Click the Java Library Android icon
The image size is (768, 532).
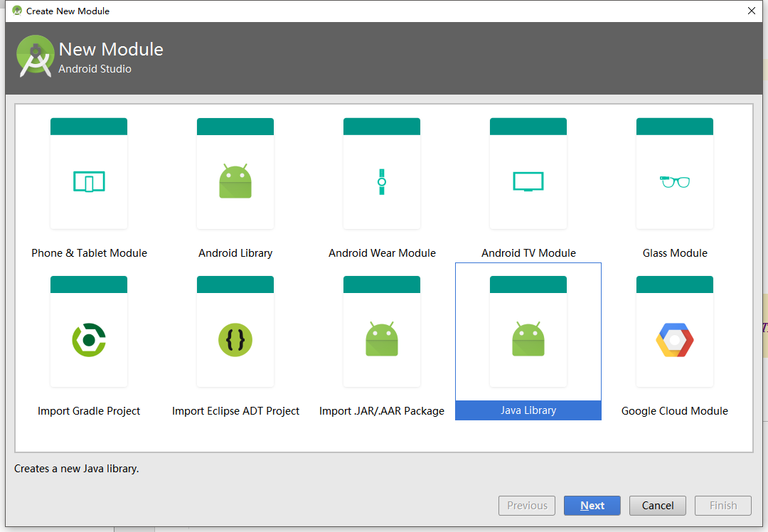click(528, 339)
